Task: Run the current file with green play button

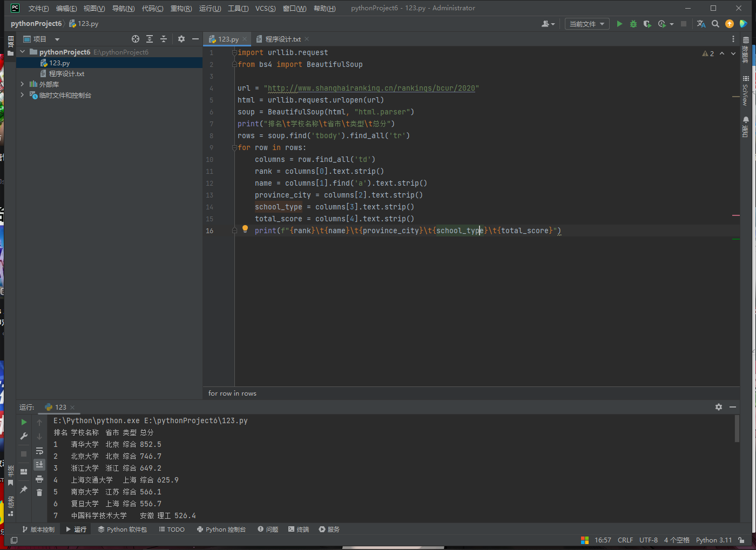Action: point(619,24)
